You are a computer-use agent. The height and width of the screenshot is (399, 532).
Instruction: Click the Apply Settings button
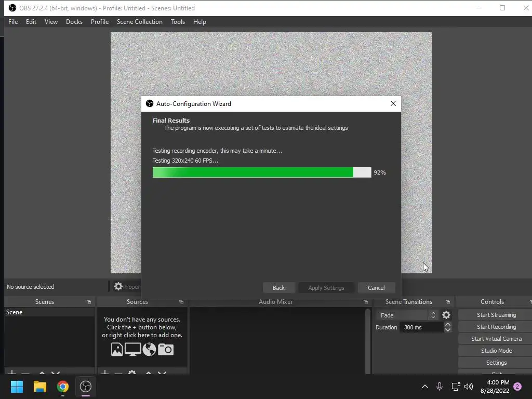coord(326,288)
